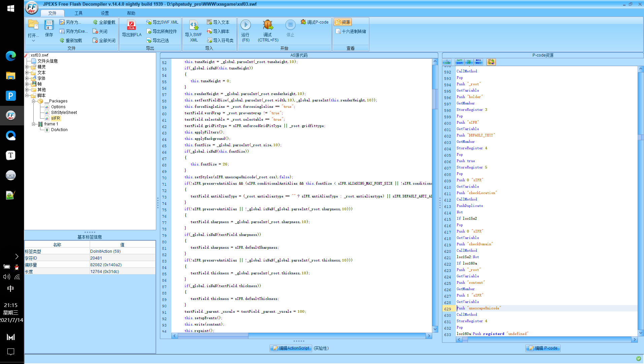Expand the 字体 fonts node
The height and width of the screenshot is (364, 644).
point(27,79)
